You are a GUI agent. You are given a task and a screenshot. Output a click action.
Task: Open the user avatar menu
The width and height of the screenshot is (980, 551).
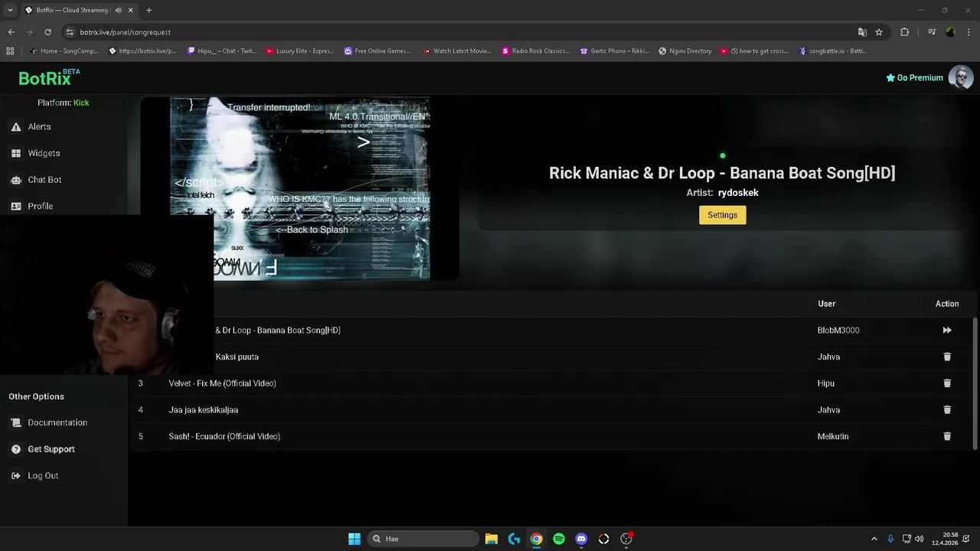click(961, 77)
